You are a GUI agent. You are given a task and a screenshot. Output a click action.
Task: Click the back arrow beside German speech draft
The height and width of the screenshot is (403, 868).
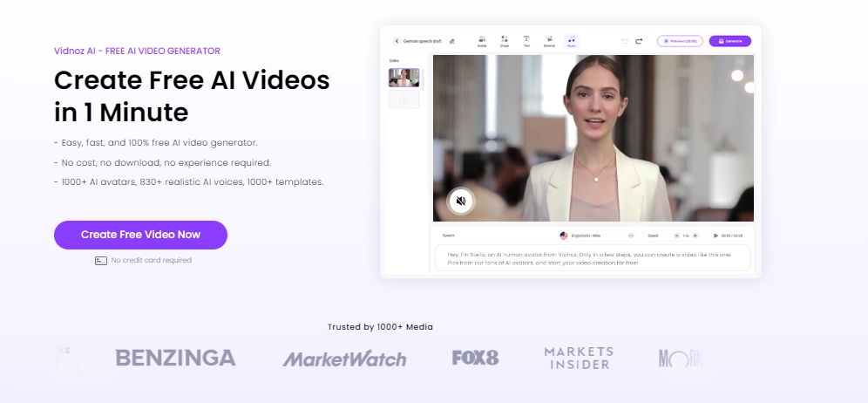(x=397, y=41)
